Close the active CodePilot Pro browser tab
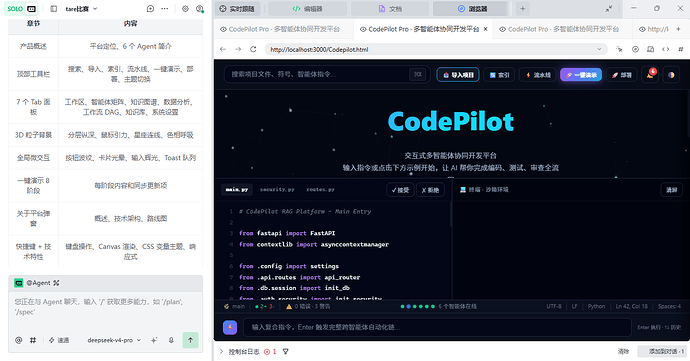Image resolution: width=690 pixels, height=361 pixels. (x=485, y=29)
